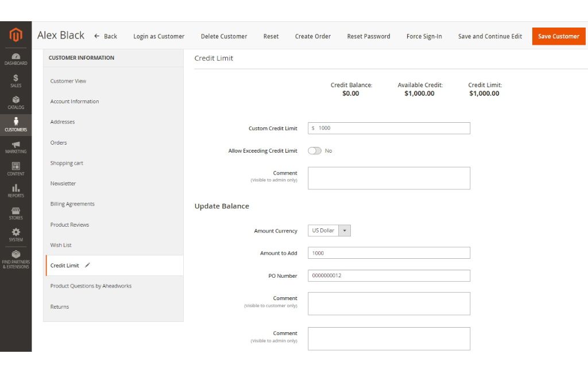Click the Credit Balance $0.00 value
The width and height of the screenshot is (588, 373).
[351, 94]
